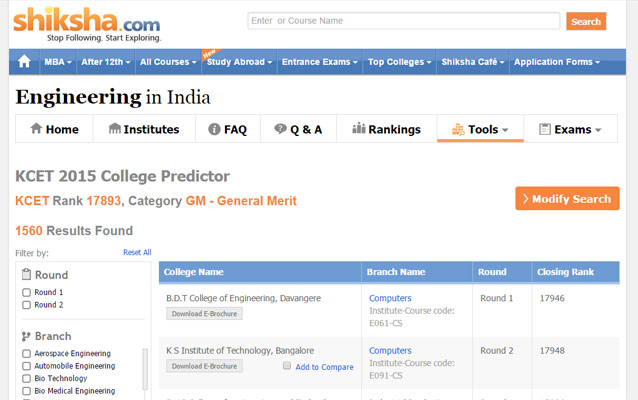Open the Study Abroad dropdown
The width and height of the screenshot is (638, 400).
click(x=239, y=62)
